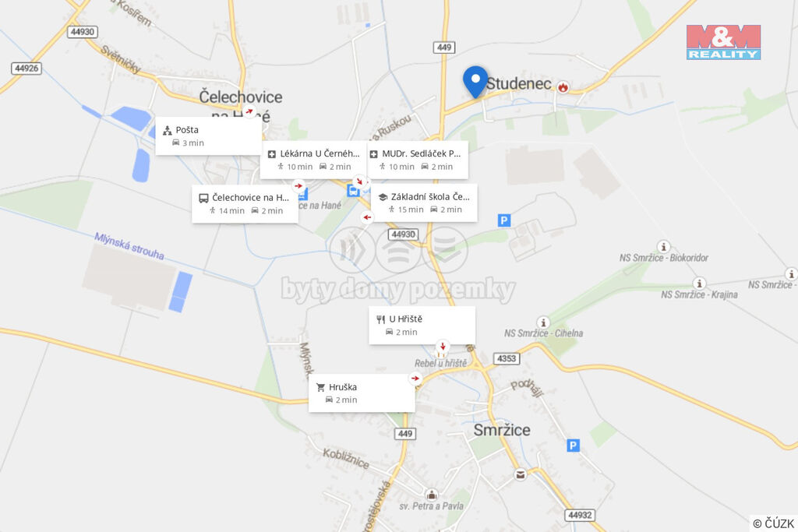Click the ČÚZK copyright attribution
Screen dimensions: 798x532
coord(774,523)
